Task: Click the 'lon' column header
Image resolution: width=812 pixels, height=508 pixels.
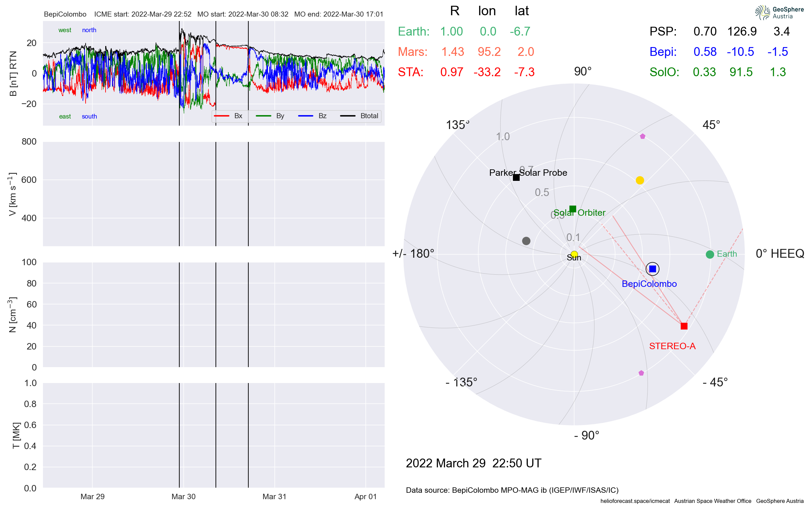Action: [487, 11]
